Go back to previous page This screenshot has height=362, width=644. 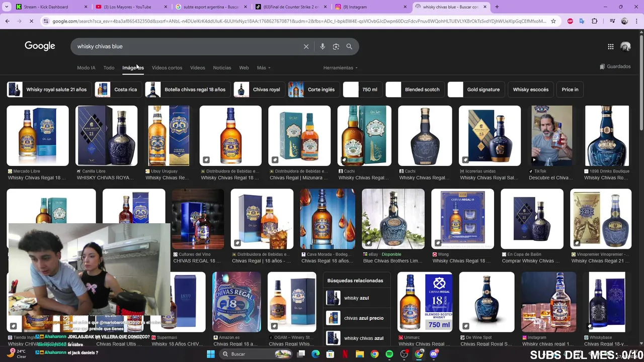pyautogui.click(x=7, y=21)
